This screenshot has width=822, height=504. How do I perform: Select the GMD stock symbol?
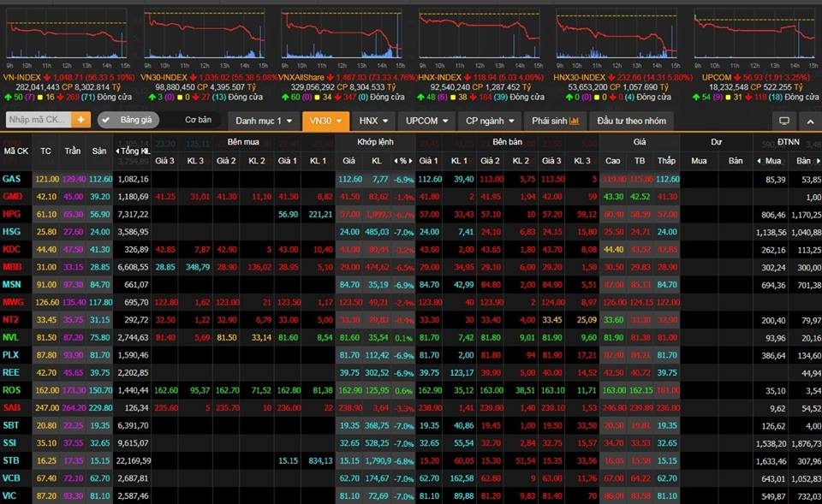click(x=12, y=197)
